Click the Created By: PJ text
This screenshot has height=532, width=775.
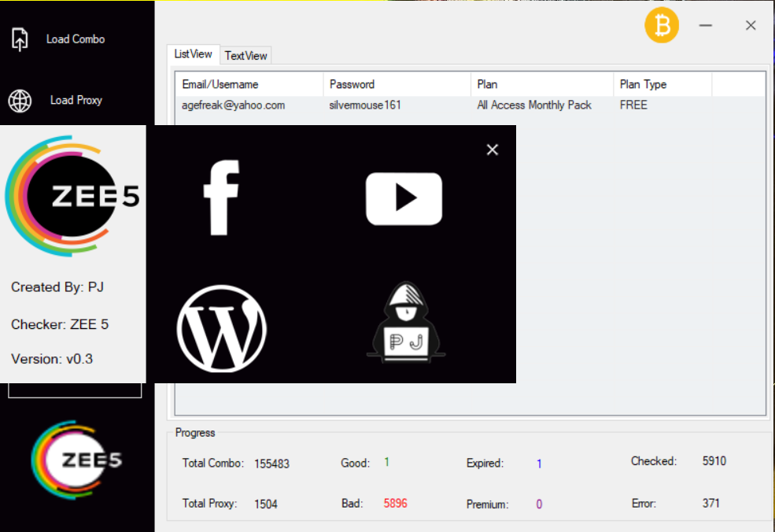coord(57,286)
